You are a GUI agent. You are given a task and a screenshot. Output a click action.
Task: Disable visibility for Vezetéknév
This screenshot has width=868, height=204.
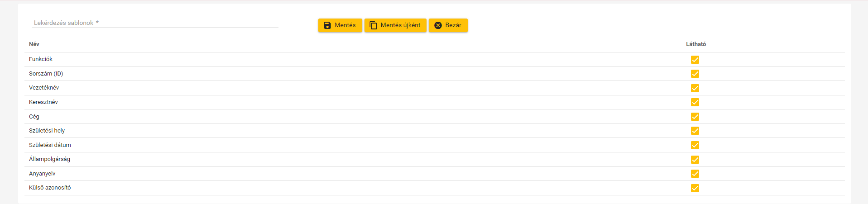(695, 88)
